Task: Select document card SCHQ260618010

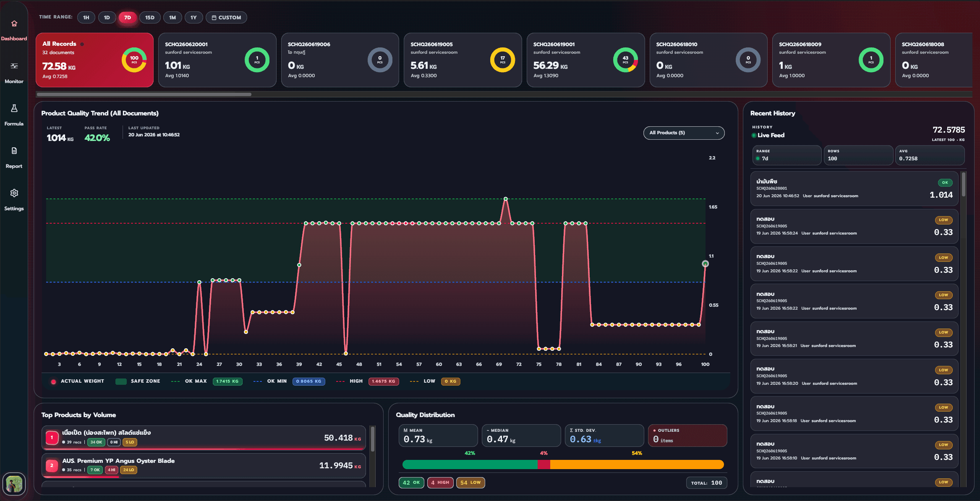Action: click(708, 60)
